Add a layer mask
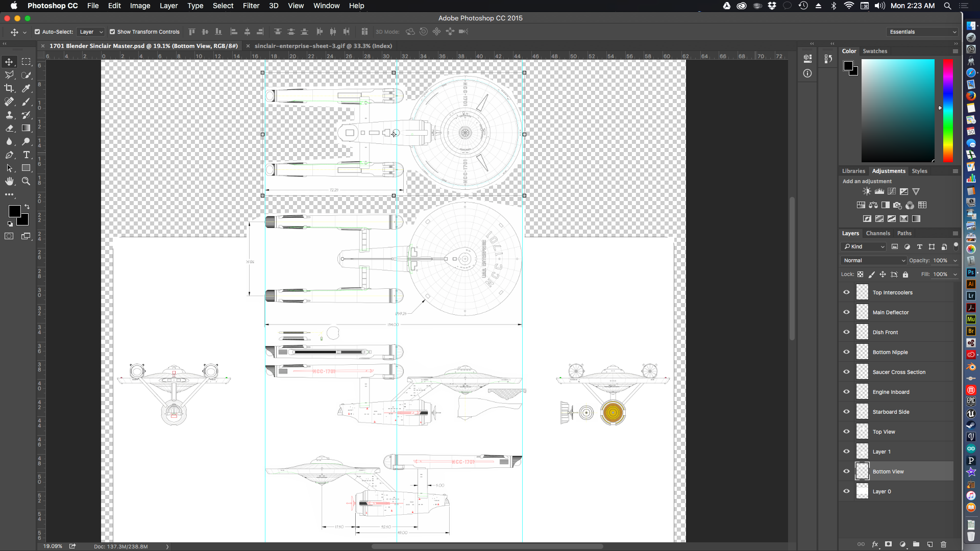 click(x=889, y=544)
